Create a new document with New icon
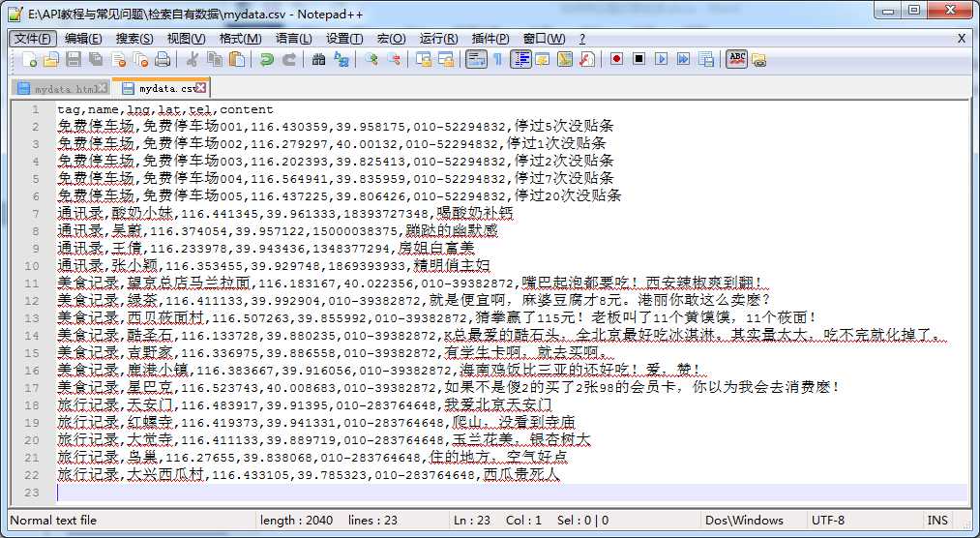Viewport: 980px width, 538px height. (x=30, y=59)
